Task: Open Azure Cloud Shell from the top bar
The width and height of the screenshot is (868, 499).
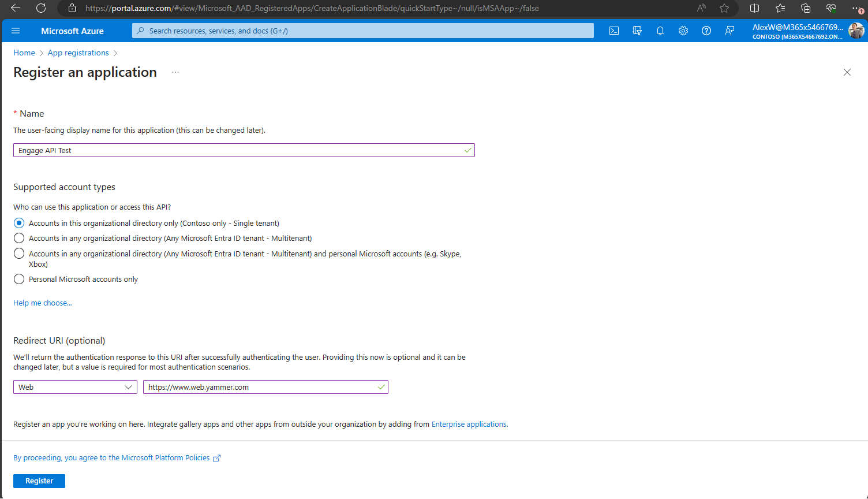Action: [614, 31]
